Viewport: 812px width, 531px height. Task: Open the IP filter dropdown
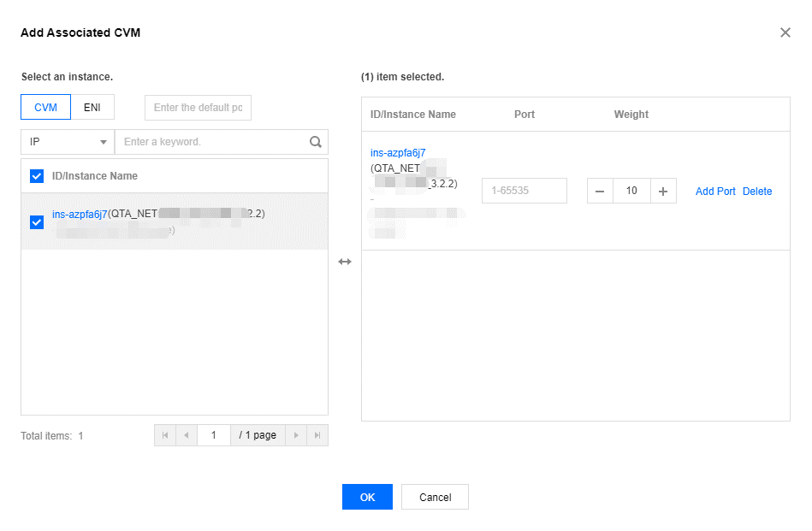point(68,142)
